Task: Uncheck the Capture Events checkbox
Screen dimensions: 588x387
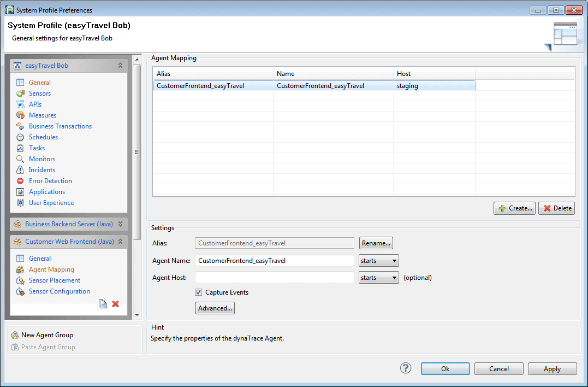Action: [x=198, y=292]
